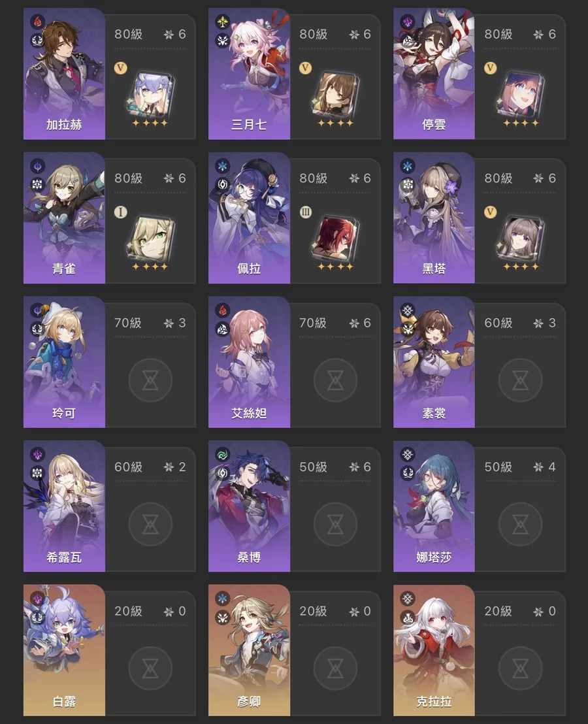Click 青雀's equipped light cone icon
The height and width of the screenshot is (724, 588).
150,239
